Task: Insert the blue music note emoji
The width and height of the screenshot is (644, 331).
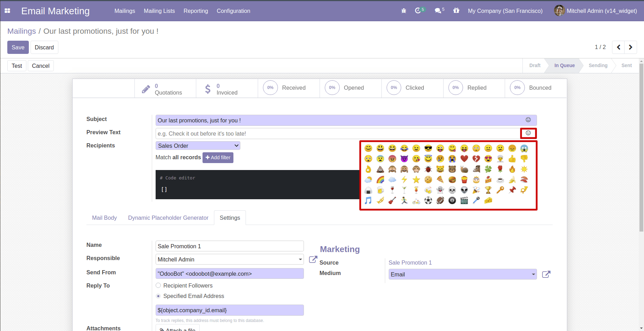Action: tap(368, 201)
